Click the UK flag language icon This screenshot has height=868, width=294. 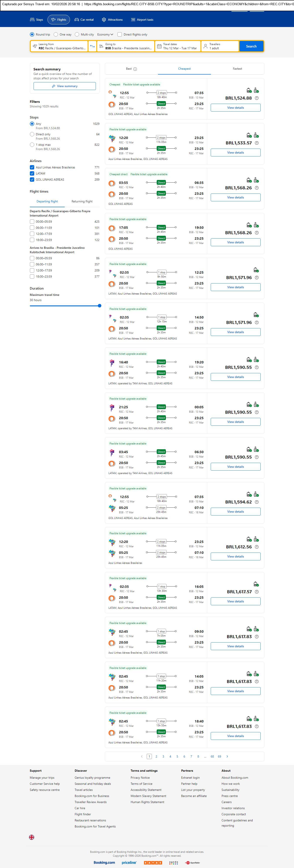pyautogui.click(x=32, y=837)
